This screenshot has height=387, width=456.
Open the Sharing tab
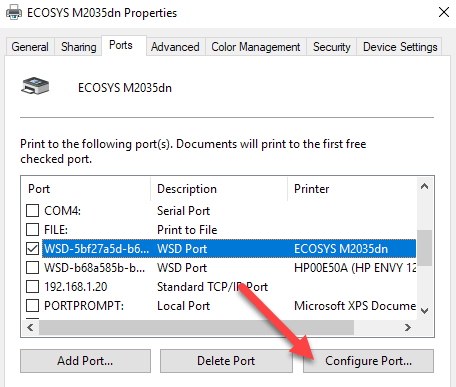(x=79, y=47)
